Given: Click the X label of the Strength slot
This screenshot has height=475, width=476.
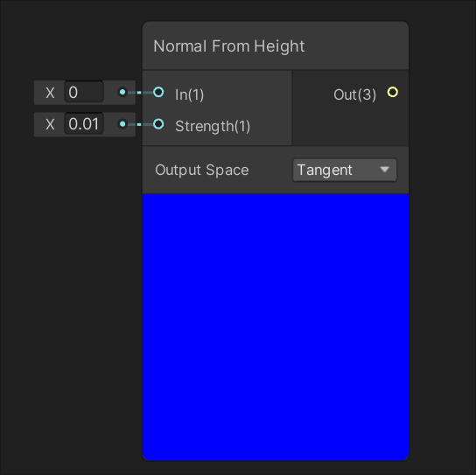Looking at the screenshot, I should pyautogui.click(x=50, y=124).
